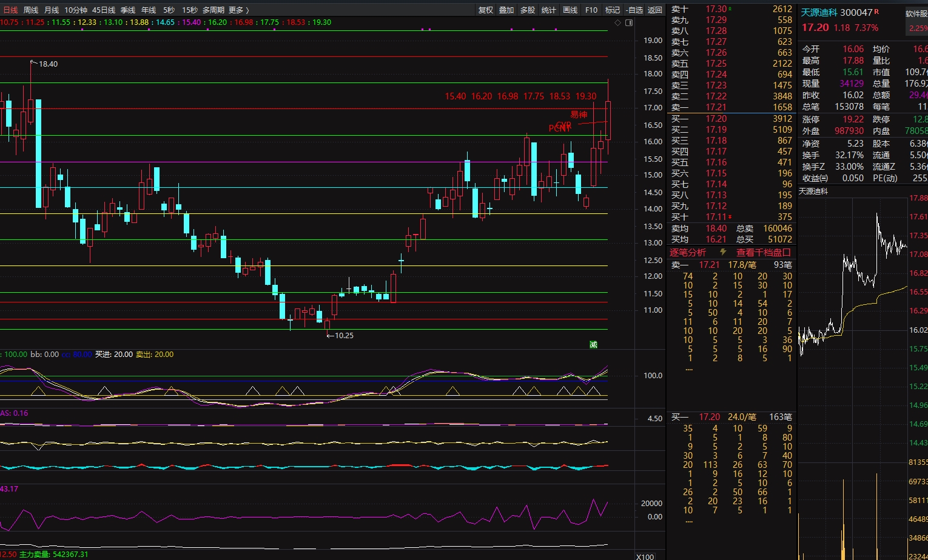Switch to the 日线 daily chart period
The width and height of the screenshot is (928, 560).
tap(11, 10)
